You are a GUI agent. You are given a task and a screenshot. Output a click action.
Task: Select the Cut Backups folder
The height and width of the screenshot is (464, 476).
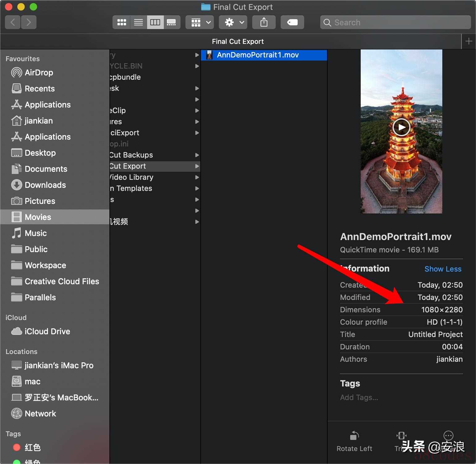point(155,155)
